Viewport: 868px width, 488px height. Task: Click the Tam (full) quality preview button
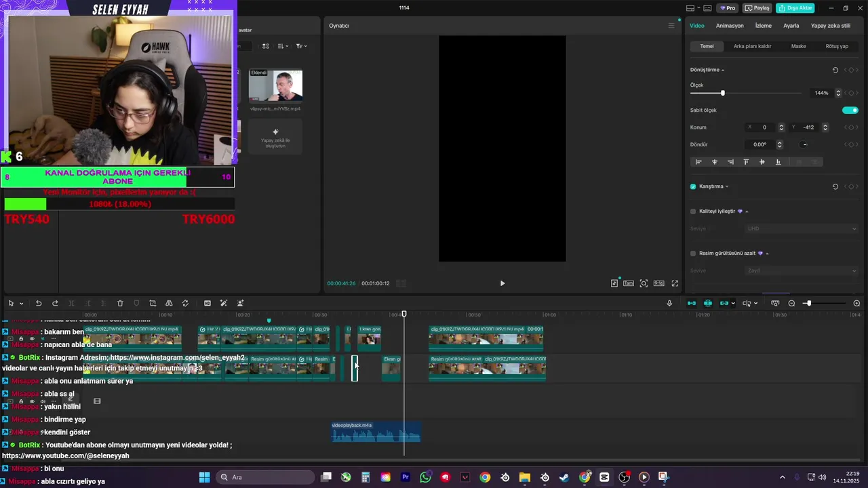point(629,283)
